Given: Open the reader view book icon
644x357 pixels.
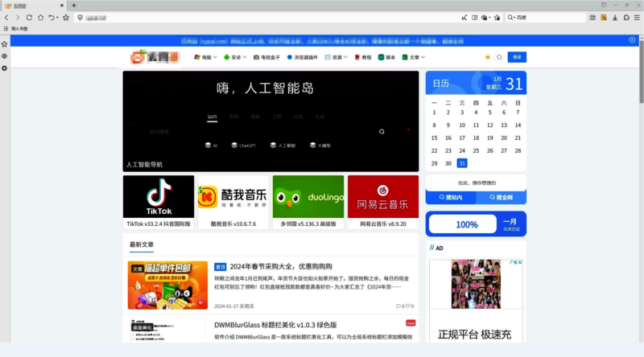Looking at the screenshot, I should (x=475, y=18).
